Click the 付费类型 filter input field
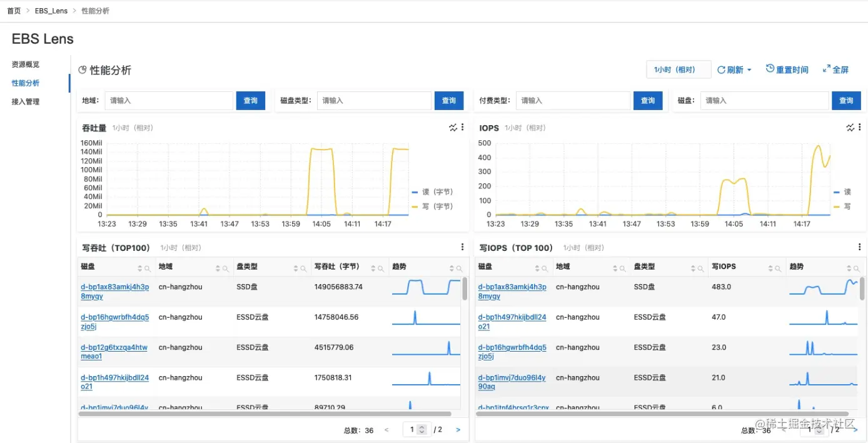 pyautogui.click(x=573, y=100)
